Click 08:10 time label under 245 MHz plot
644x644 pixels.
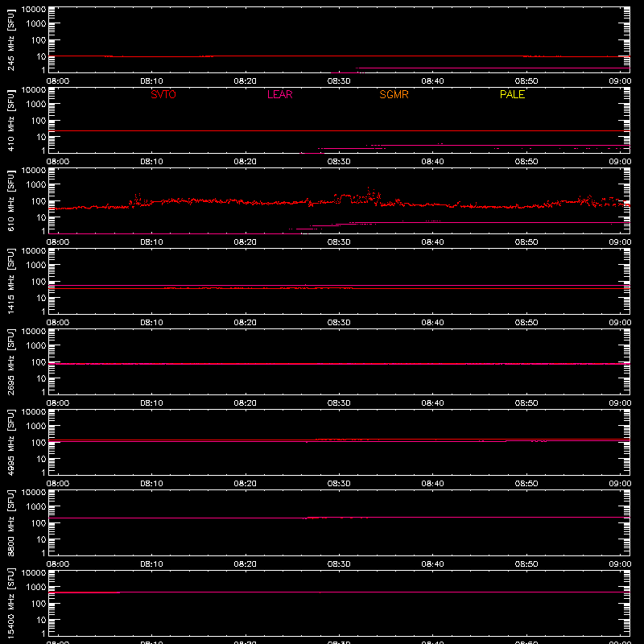click(x=151, y=81)
